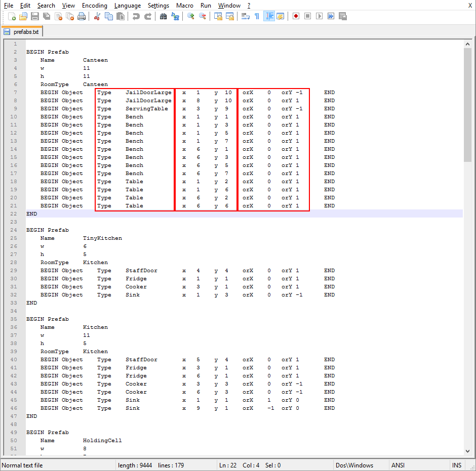Screen dimensions: 476x471
Task: Click the Zoom Out magnifier icon
Action: click(203, 16)
